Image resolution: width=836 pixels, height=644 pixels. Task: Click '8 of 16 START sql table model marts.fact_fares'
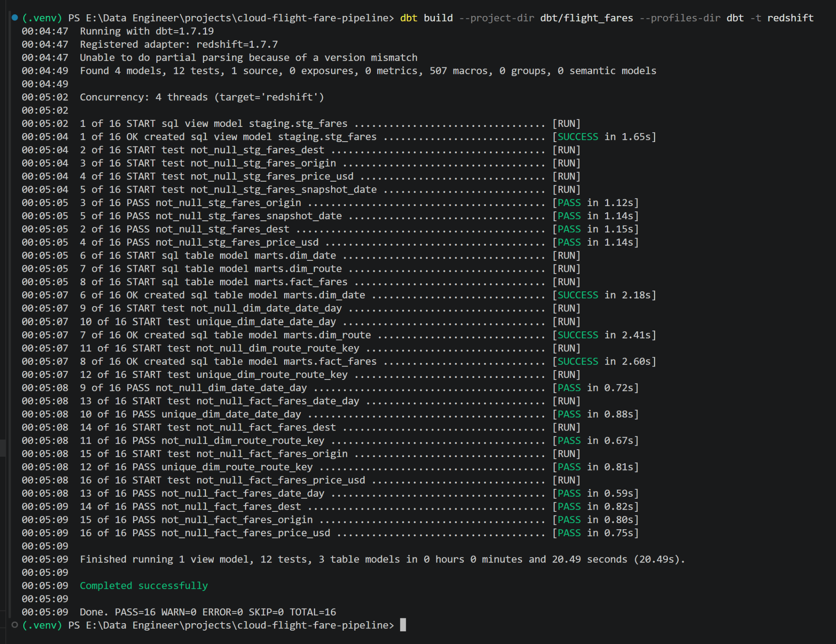click(x=213, y=282)
